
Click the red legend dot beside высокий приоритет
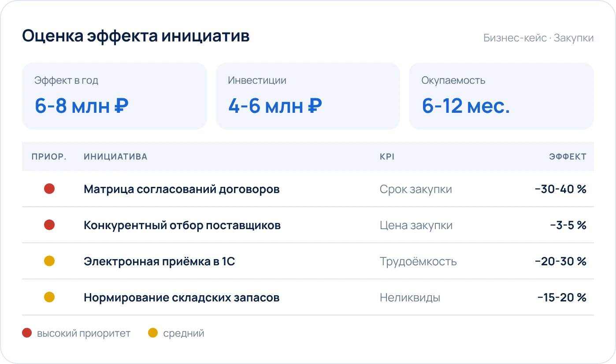tap(27, 333)
